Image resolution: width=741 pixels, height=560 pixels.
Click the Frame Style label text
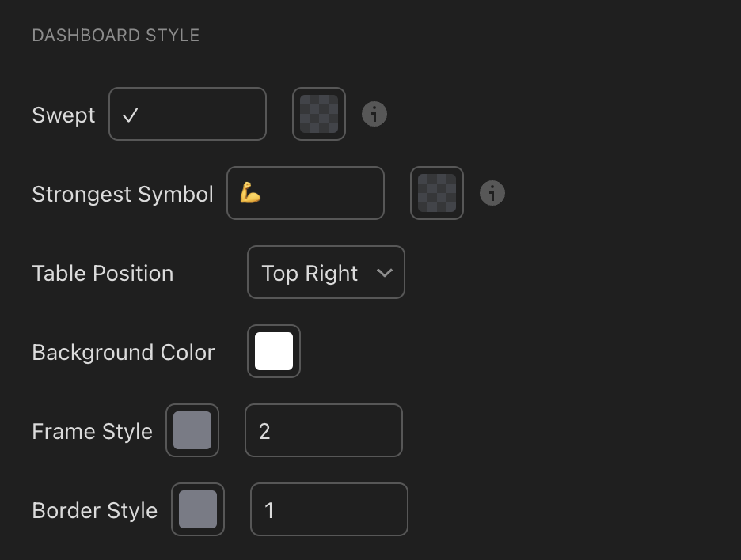tap(93, 432)
